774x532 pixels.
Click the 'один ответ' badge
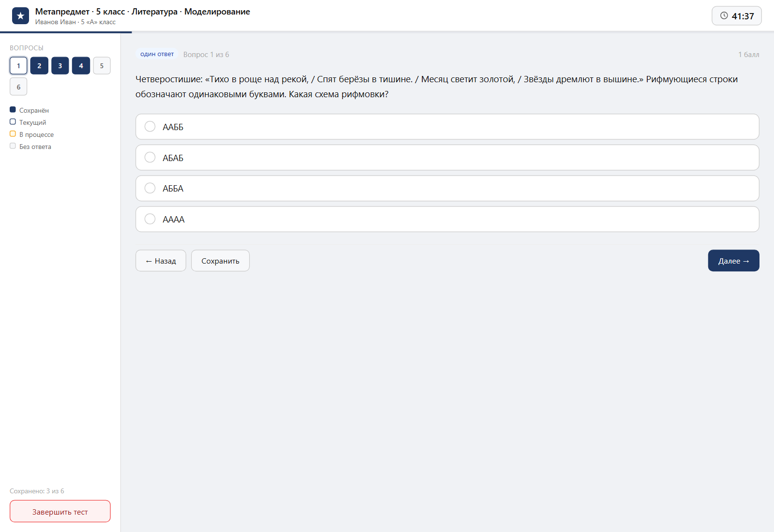pos(157,54)
